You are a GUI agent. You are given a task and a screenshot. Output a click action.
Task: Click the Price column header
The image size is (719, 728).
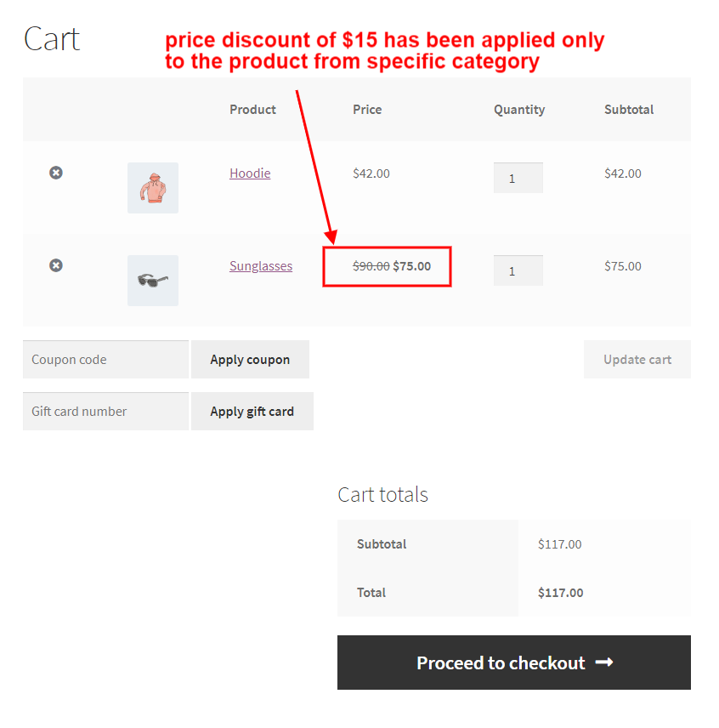[x=367, y=110]
